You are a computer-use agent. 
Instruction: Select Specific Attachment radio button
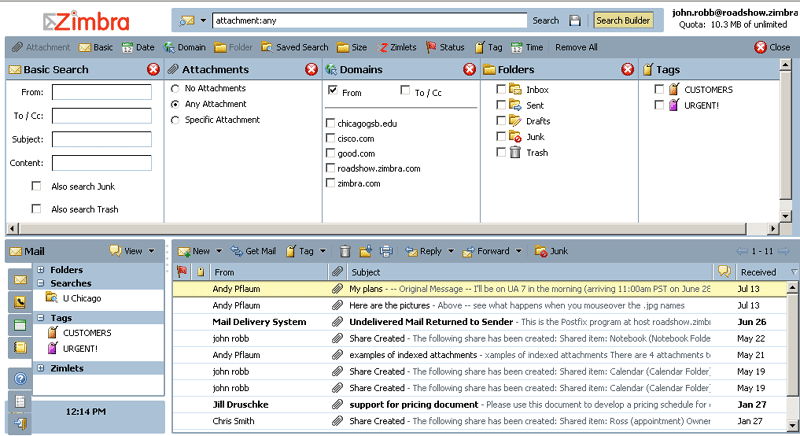(x=175, y=120)
